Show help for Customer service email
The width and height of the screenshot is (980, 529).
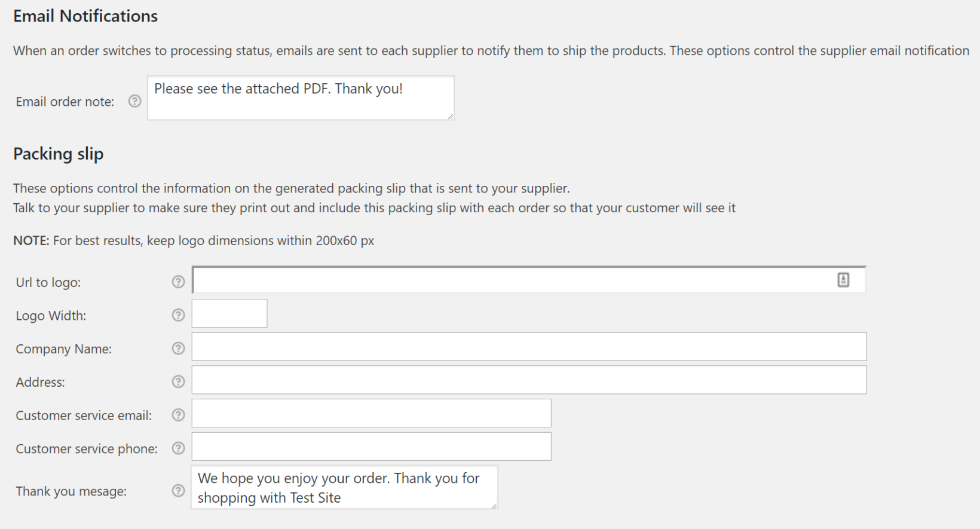(177, 415)
